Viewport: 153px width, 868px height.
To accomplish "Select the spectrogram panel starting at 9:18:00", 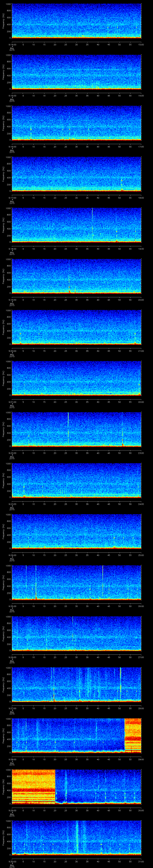I will [x=76, y=225].
